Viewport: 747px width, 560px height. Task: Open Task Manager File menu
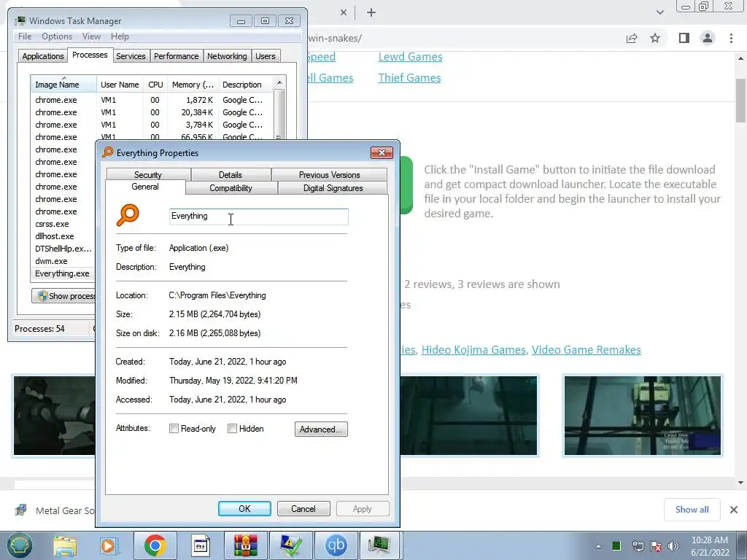[x=25, y=36]
